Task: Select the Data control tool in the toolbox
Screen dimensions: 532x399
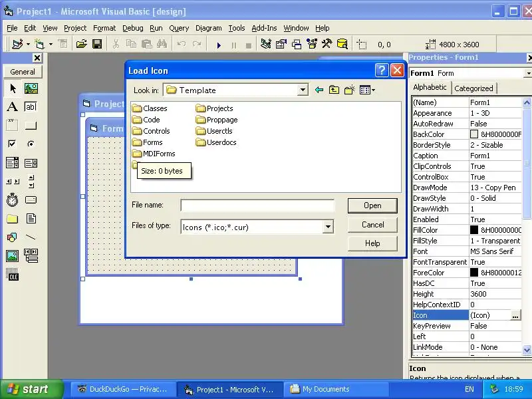Action: pyautogui.click(x=31, y=256)
